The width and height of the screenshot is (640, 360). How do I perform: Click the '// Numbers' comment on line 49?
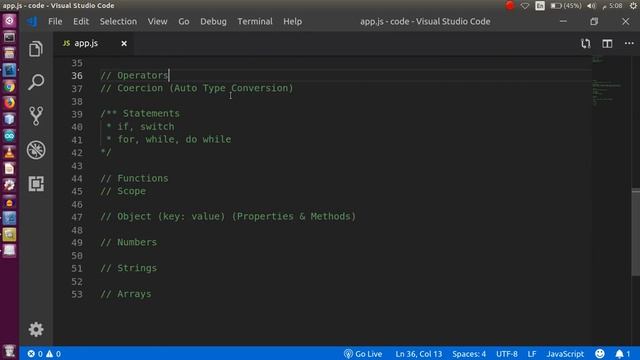tap(129, 242)
